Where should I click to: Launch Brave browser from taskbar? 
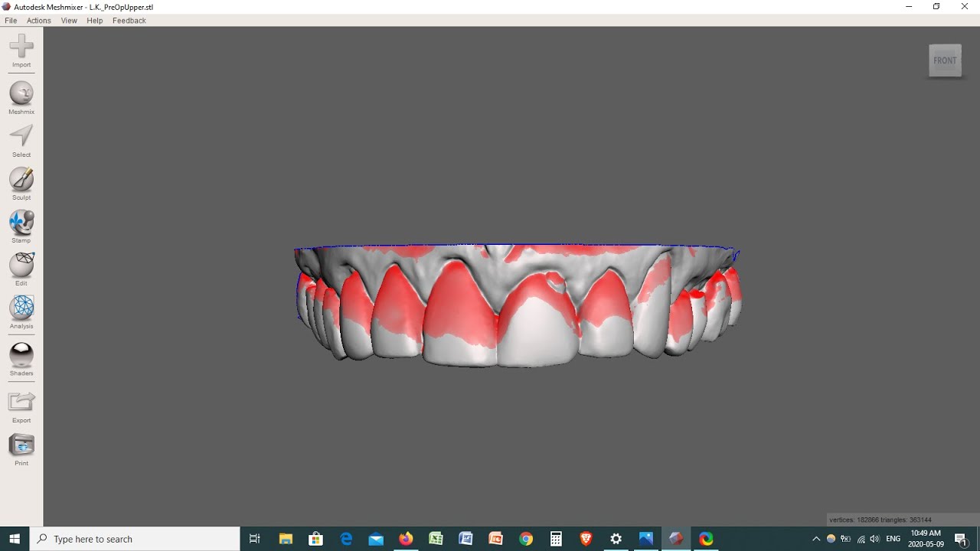[x=586, y=539]
